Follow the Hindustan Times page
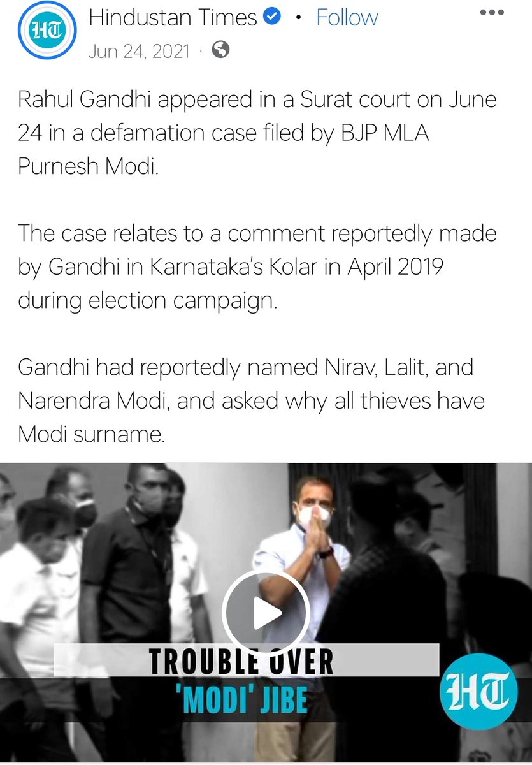532x765 pixels. click(347, 18)
